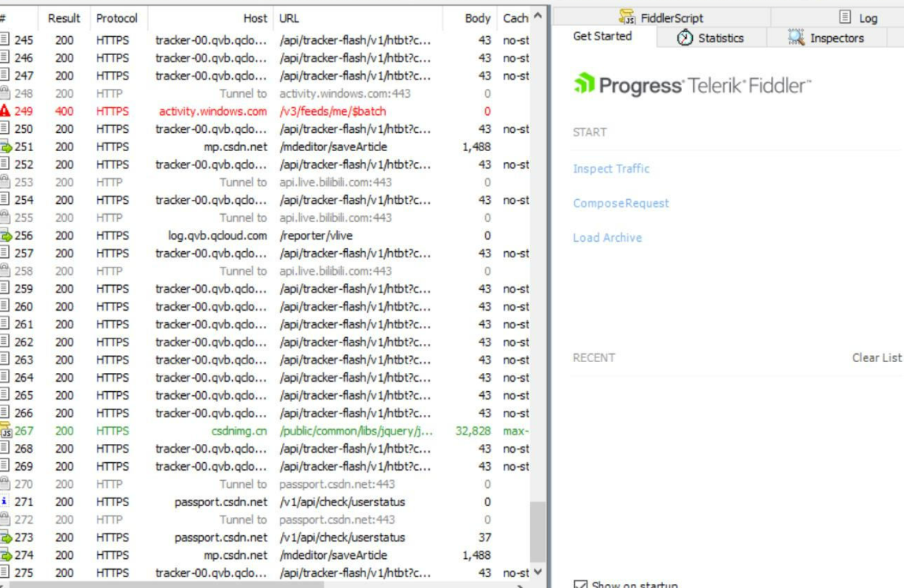Image resolution: width=904 pixels, height=588 pixels.
Task: Select the /reporter/vlive URL cell
Action: 316,236
